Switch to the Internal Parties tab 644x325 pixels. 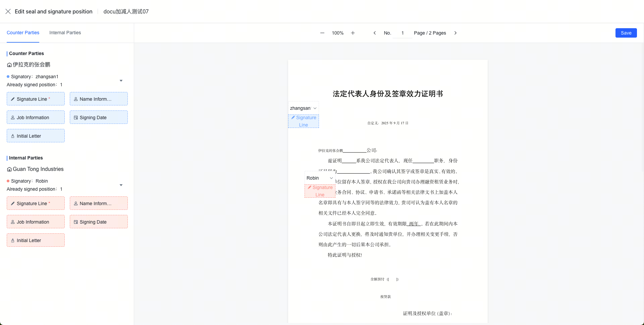point(65,33)
